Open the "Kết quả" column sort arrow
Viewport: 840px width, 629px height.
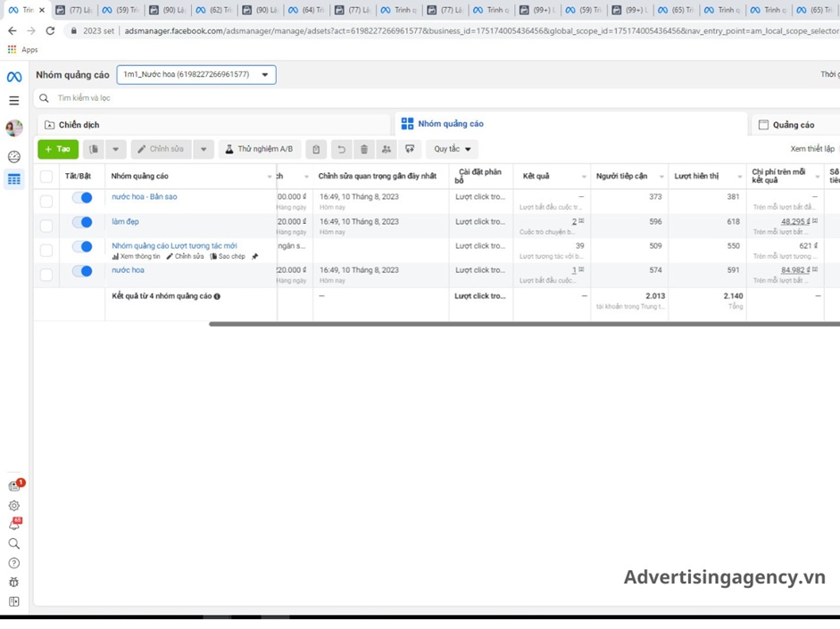tap(584, 177)
